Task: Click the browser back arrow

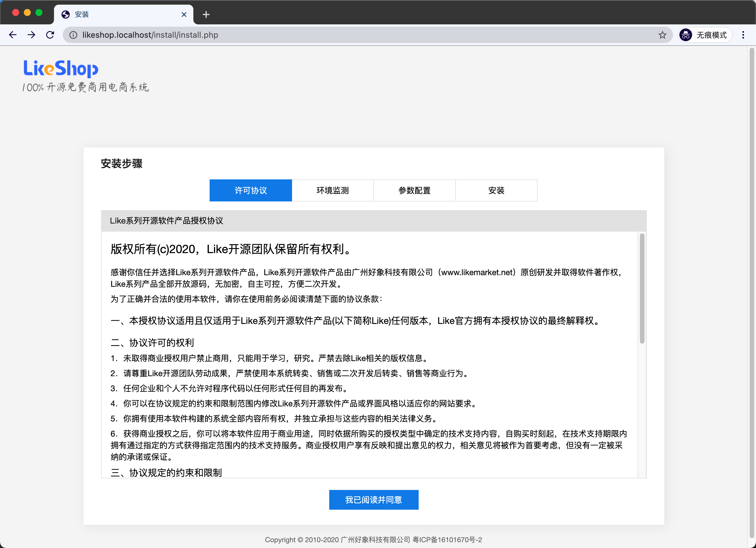Action: pos(13,35)
